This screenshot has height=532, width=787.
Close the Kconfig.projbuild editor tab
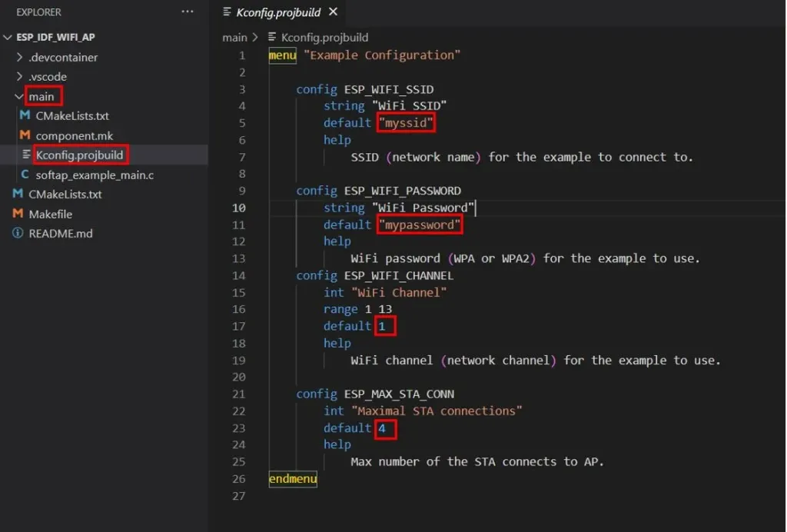334,12
